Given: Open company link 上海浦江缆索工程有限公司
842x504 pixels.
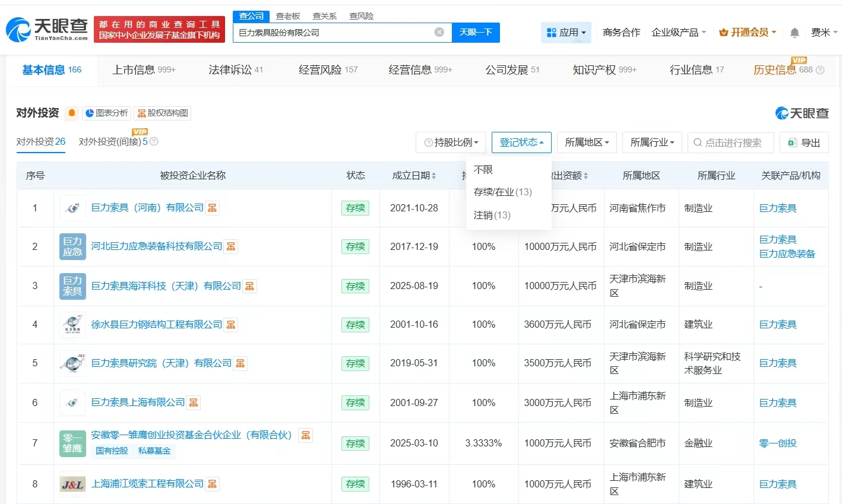Looking at the screenshot, I should pyautogui.click(x=147, y=484).
